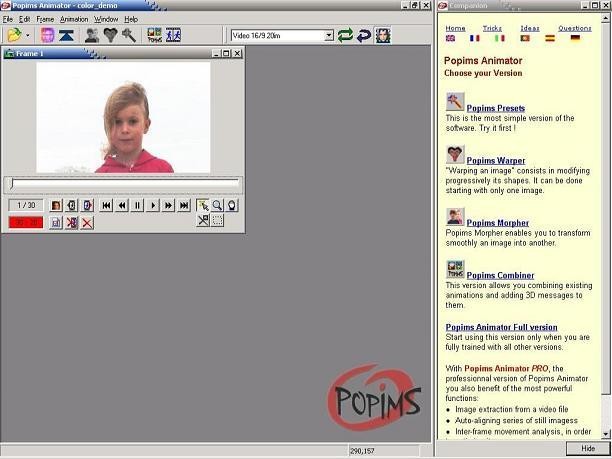612x459 pixels.
Task: Open the Ideas link in Companion
Action: tap(530, 28)
